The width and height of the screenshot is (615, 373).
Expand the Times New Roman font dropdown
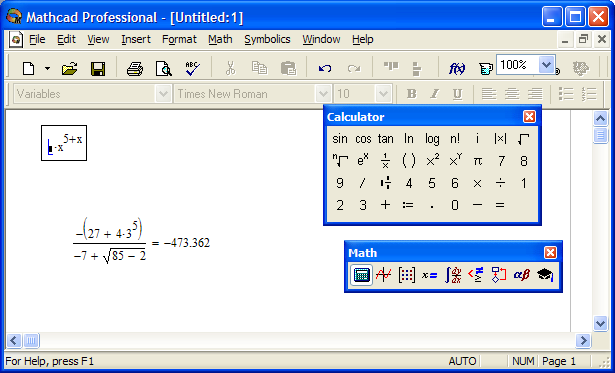[x=323, y=94]
